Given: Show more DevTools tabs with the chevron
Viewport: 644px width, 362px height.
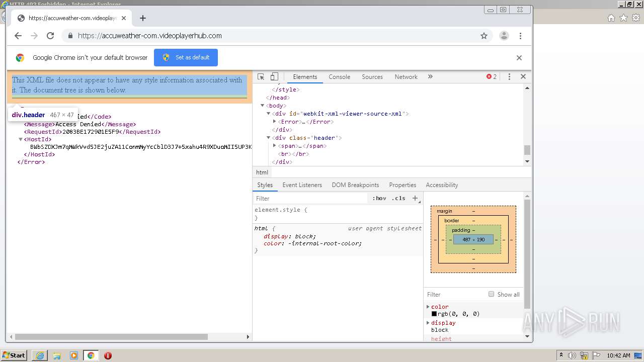Looking at the screenshot, I should click(x=430, y=77).
